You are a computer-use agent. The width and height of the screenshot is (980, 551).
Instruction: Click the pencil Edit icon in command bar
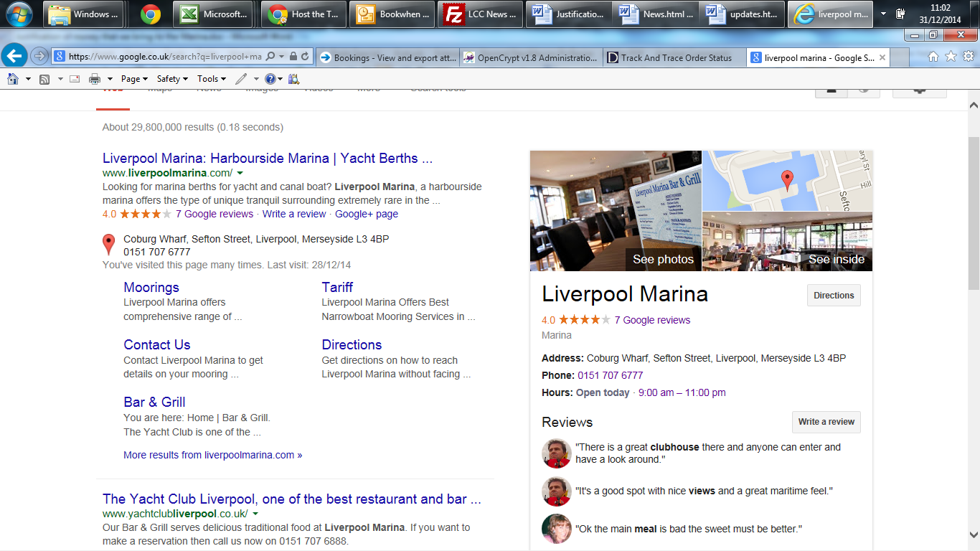pyautogui.click(x=241, y=79)
